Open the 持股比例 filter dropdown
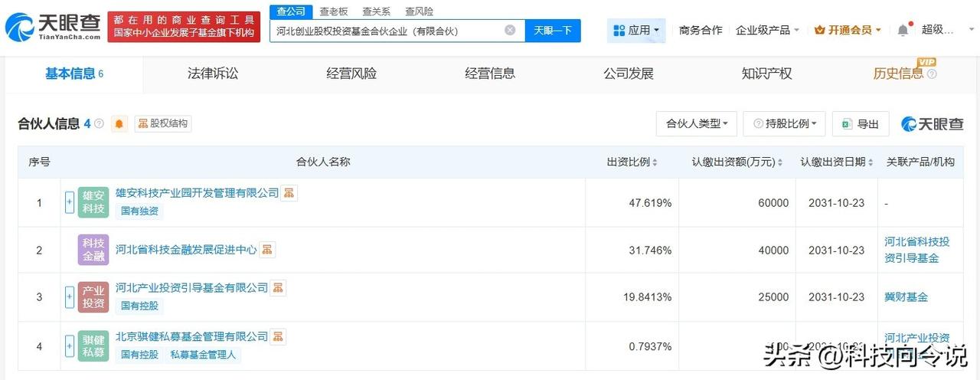 coord(784,123)
